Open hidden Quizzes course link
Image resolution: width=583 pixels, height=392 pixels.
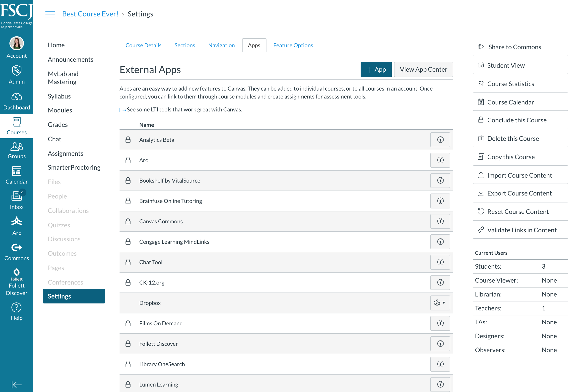pos(59,225)
